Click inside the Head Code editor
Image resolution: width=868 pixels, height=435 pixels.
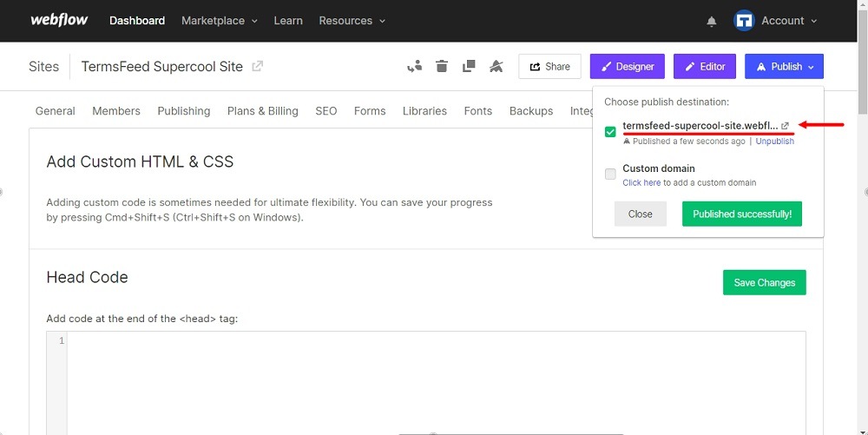point(437,383)
